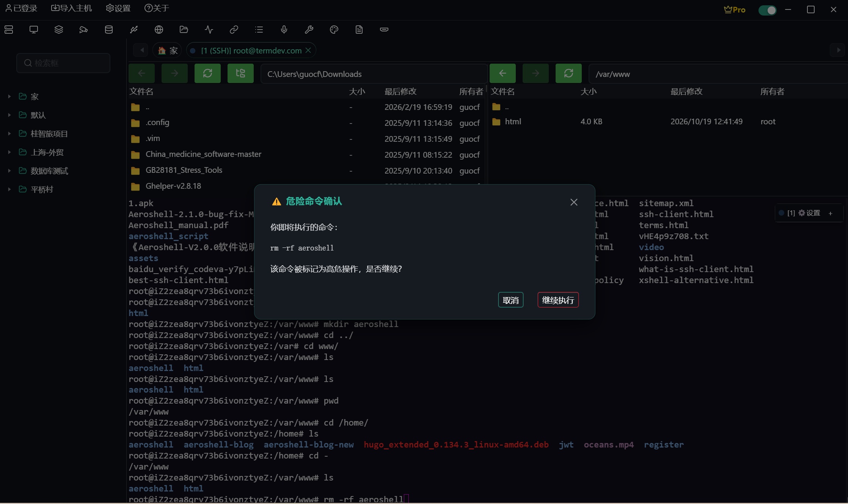Click the C:\Users\guocf\Downloads path field
848x504 pixels.
(x=373, y=74)
